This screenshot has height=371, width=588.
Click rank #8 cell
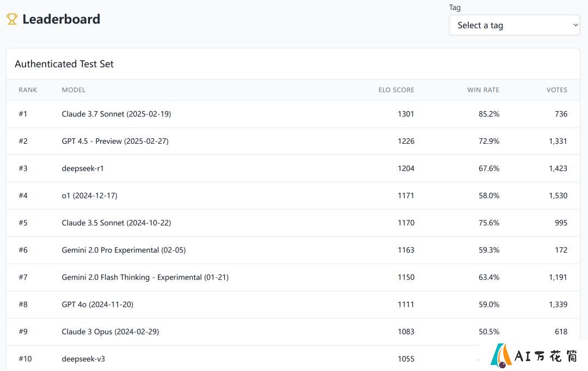point(23,304)
